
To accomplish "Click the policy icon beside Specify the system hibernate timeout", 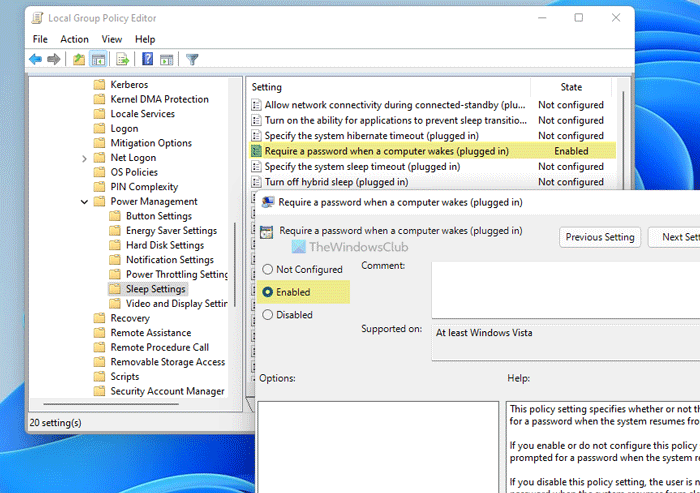I will click(256, 136).
